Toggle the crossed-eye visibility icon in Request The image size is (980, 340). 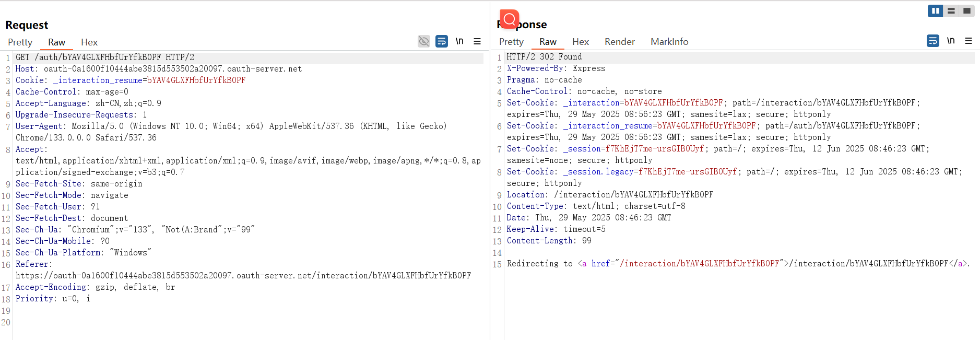(424, 41)
